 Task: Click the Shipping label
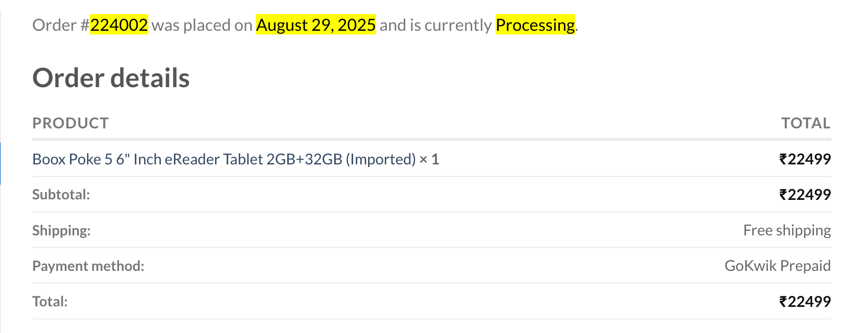point(61,230)
